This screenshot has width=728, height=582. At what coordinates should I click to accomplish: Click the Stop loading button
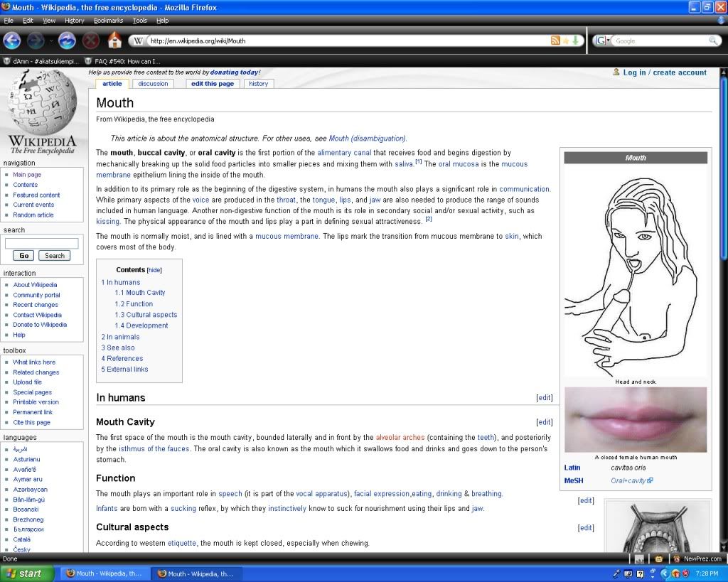(91, 41)
